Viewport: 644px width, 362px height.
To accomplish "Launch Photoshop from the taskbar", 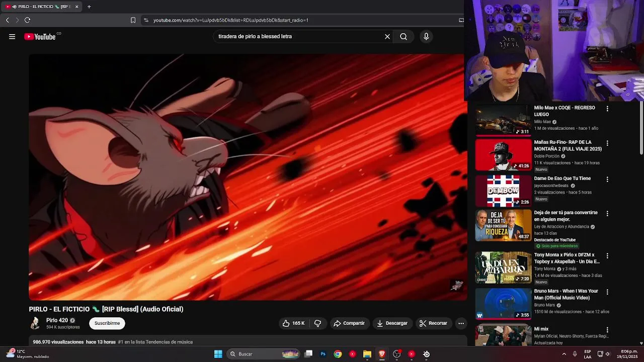I will [x=323, y=354].
